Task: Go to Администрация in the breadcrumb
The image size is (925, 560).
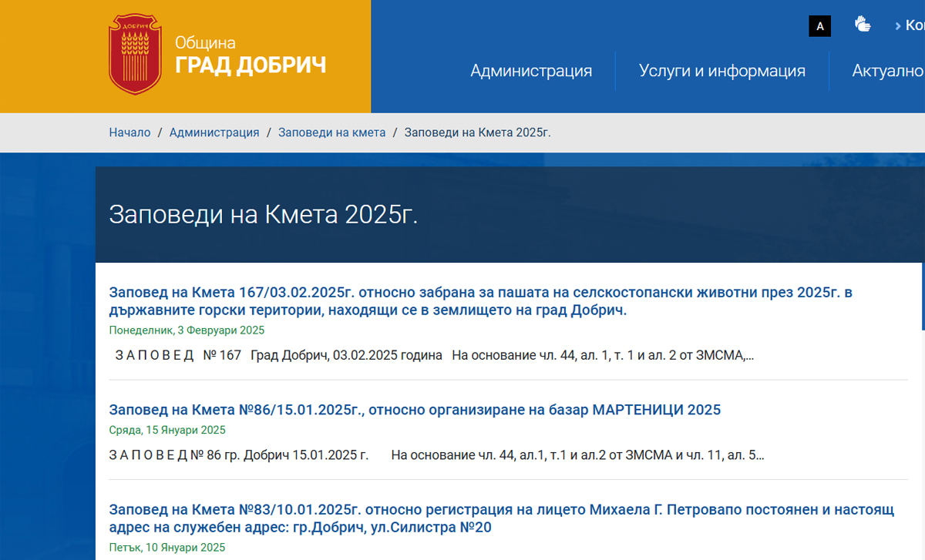Action: [x=214, y=132]
